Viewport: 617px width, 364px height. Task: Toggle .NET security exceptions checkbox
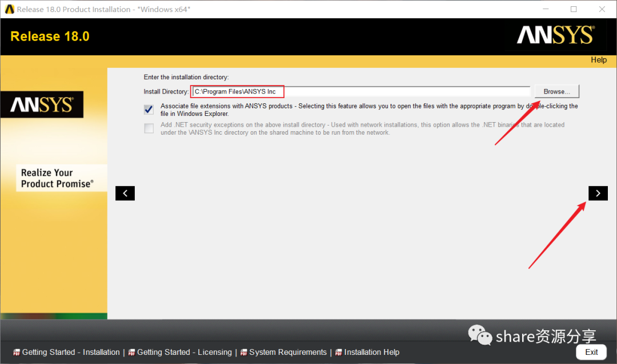coord(149,128)
